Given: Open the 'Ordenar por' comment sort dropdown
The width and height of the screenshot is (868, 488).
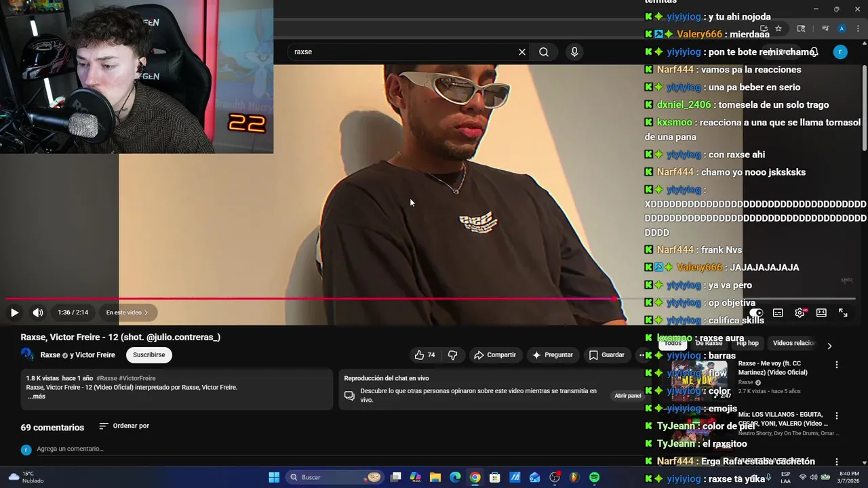Looking at the screenshot, I should [x=124, y=426].
